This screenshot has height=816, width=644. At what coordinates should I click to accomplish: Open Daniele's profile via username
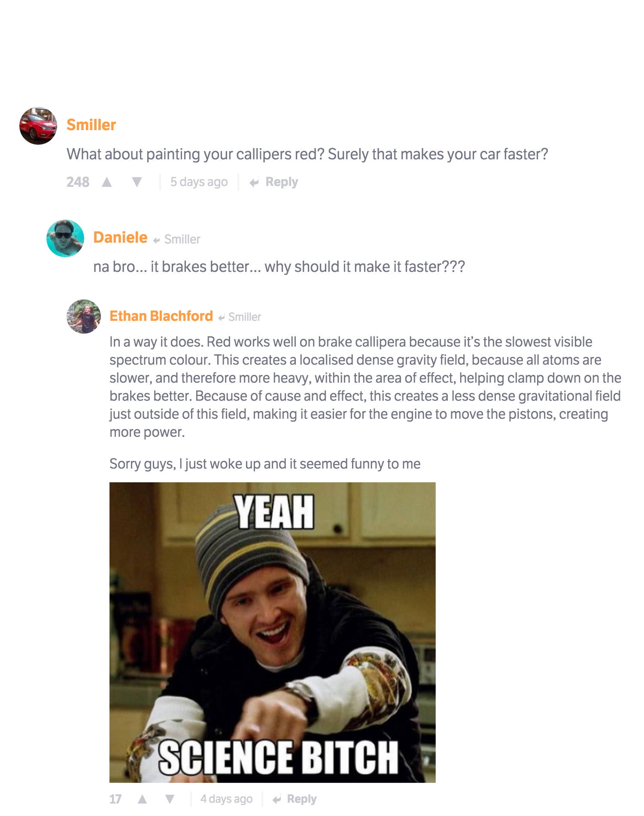pyautogui.click(x=120, y=237)
